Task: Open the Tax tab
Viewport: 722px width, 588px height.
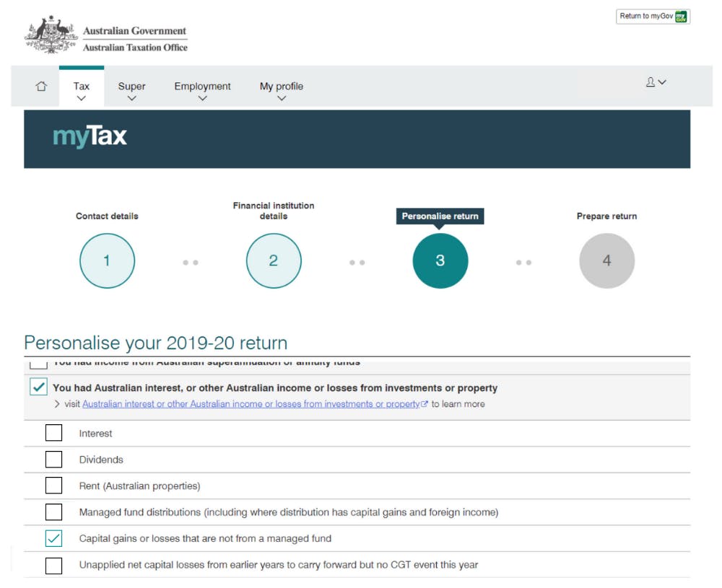Action: coord(82,87)
